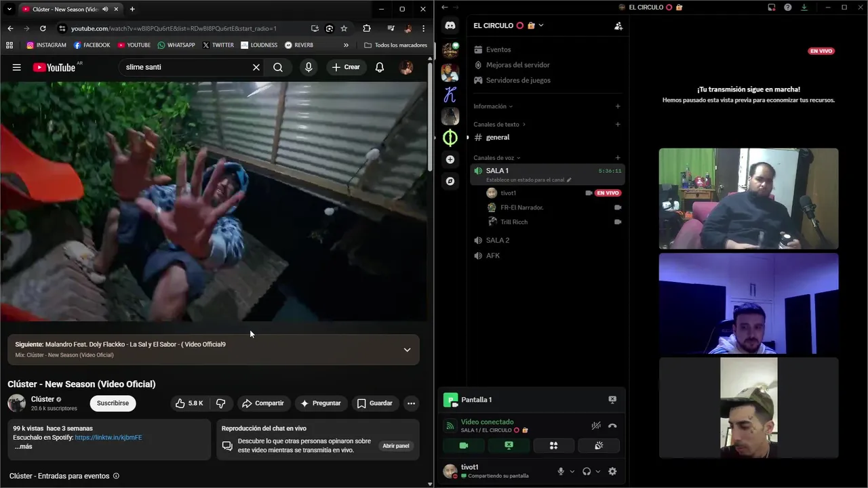Reload the Chrome page
Screen dimensions: 868x488
[43, 28]
